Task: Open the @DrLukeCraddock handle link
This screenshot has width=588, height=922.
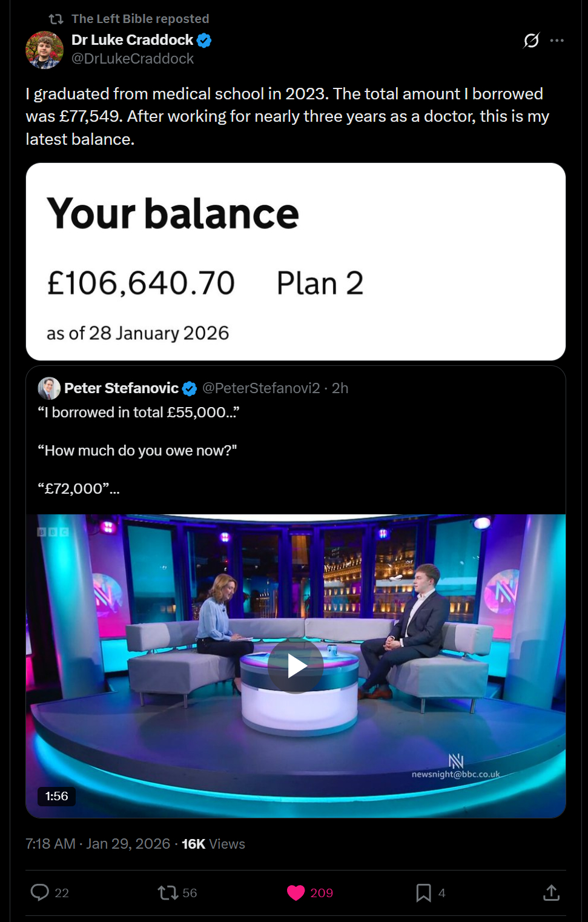Action: click(133, 59)
